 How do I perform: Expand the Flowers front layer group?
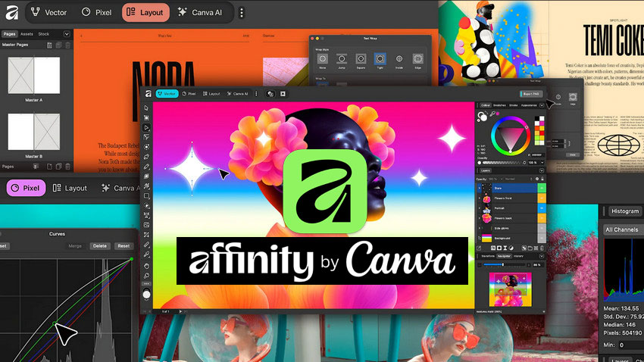480,198
